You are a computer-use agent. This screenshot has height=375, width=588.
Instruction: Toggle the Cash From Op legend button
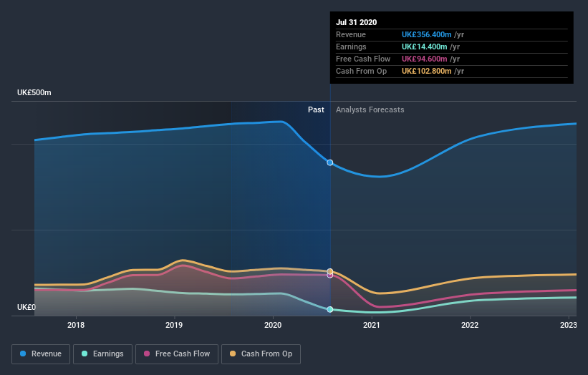pyautogui.click(x=261, y=354)
